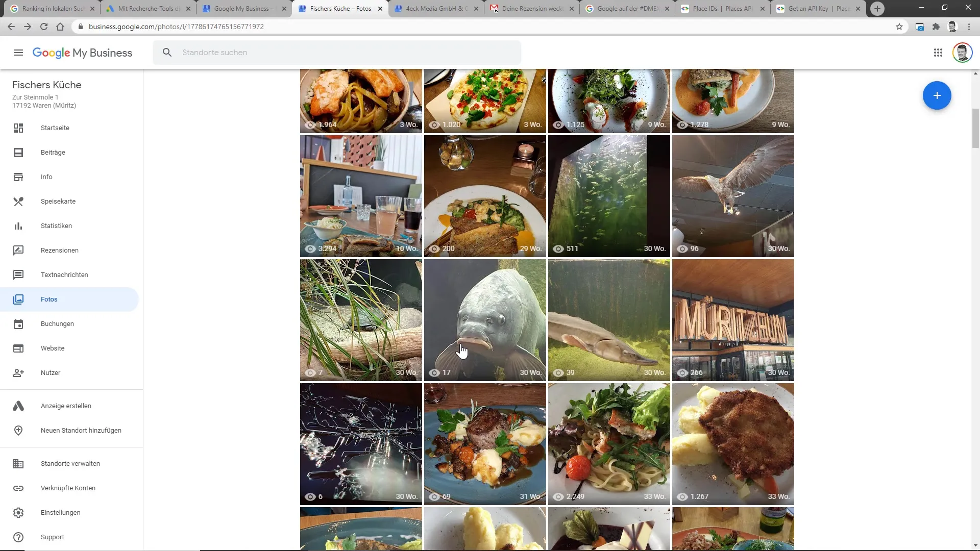Click the Support question mark icon
Viewport: 980px width, 551px height.
click(18, 537)
